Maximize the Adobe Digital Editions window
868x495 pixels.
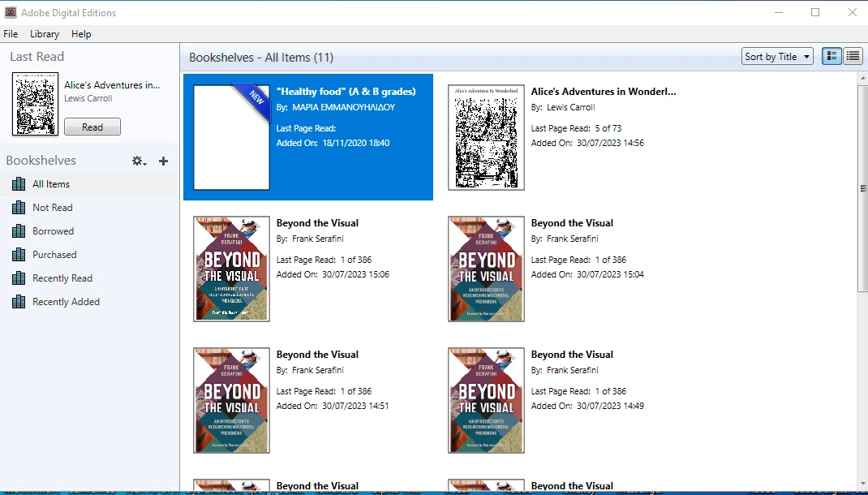pyautogui.click(x=815, y=12)
